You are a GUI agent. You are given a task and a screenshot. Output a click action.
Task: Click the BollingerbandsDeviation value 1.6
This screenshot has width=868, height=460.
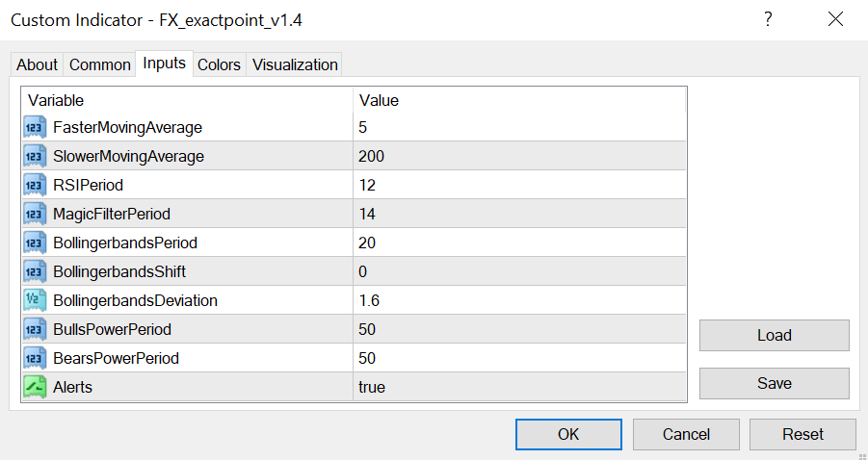click(x=518, y=300)
